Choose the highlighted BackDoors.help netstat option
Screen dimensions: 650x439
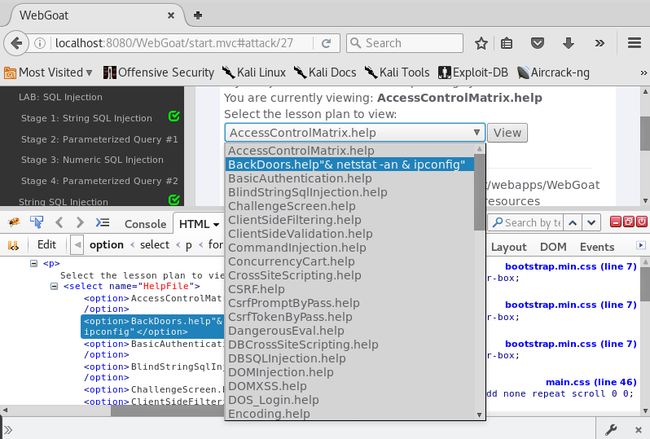(350, 165)
